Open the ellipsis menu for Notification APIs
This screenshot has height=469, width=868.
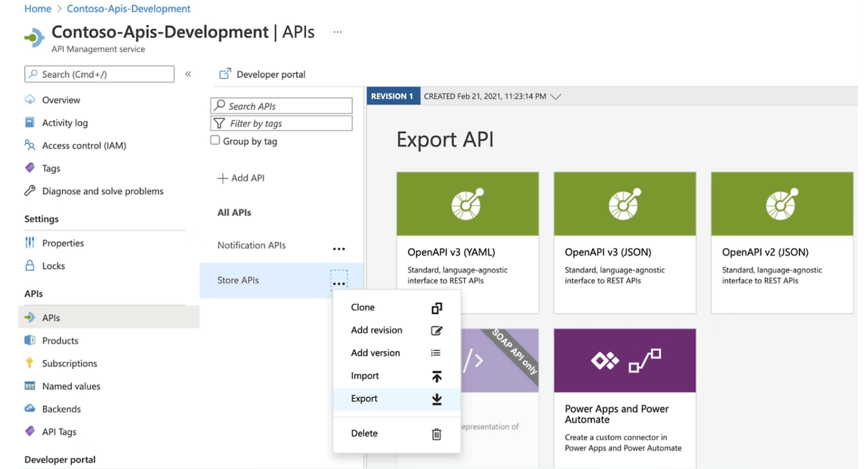pos(339,248)
